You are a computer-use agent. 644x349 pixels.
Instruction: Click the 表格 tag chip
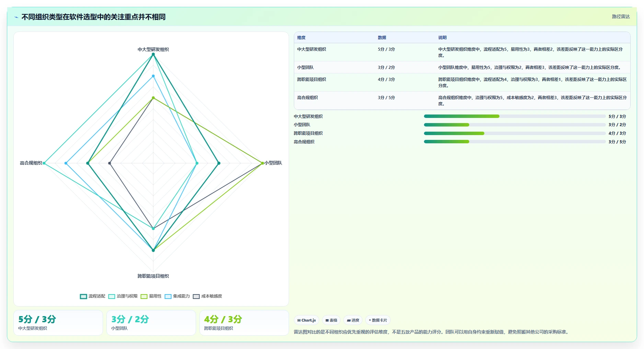point(331,320)
